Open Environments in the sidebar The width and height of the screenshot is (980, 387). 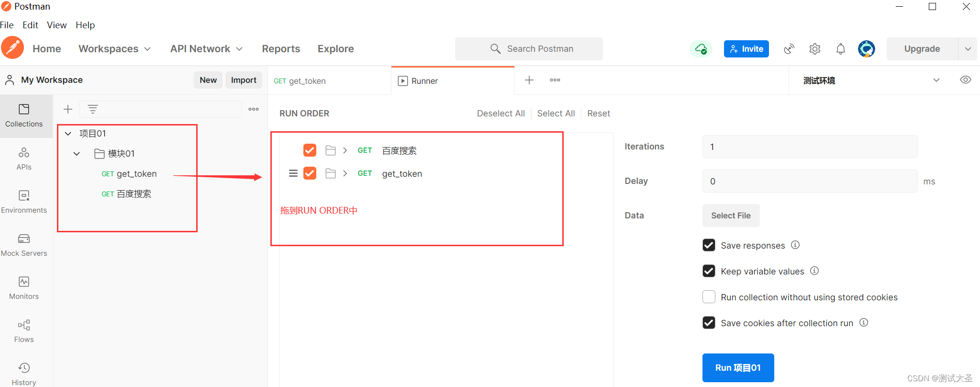click(x=24, y=202)
